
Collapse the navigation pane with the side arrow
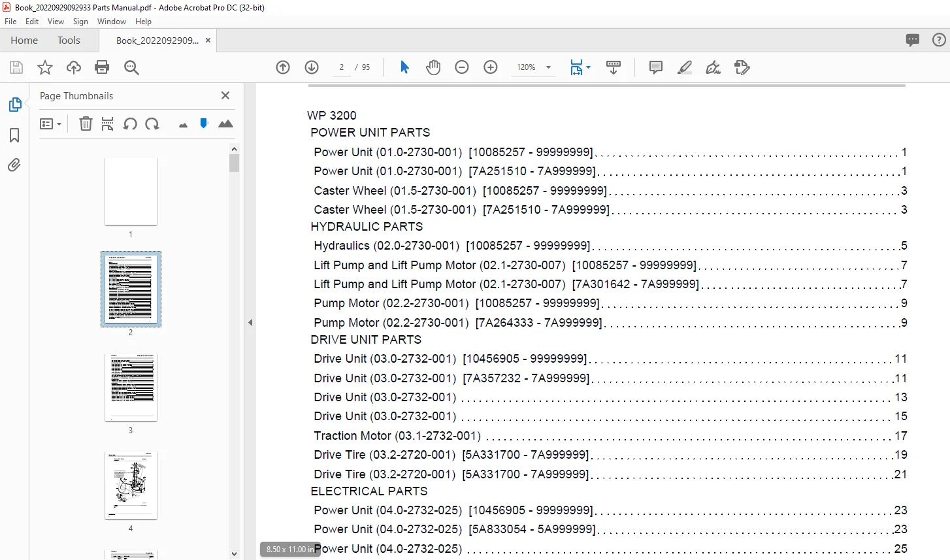[250, 322]
